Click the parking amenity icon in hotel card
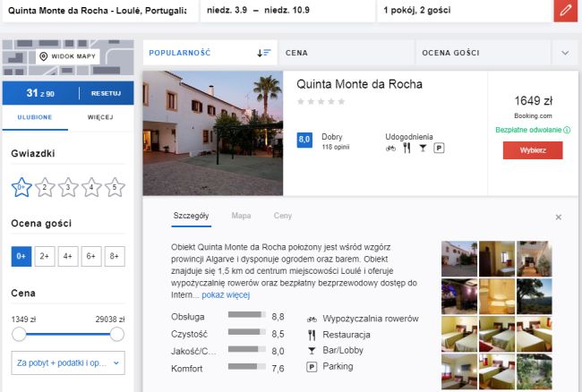582x392 pixels. click(438, 149)
